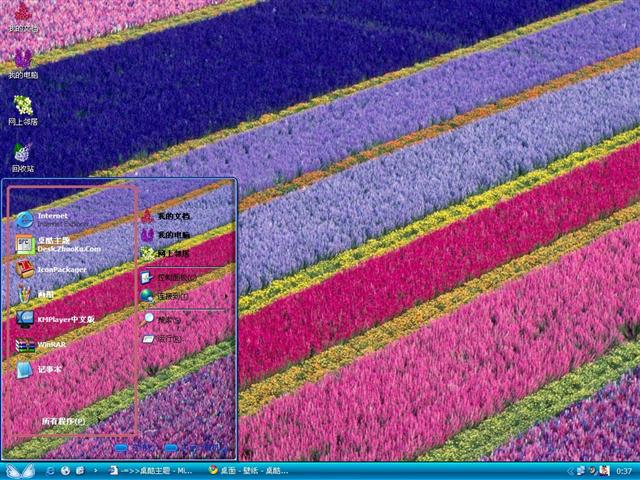Open 搜索(S) search in the Start menu
Viewport: 640px width, 480px height.
coord(161,320)
